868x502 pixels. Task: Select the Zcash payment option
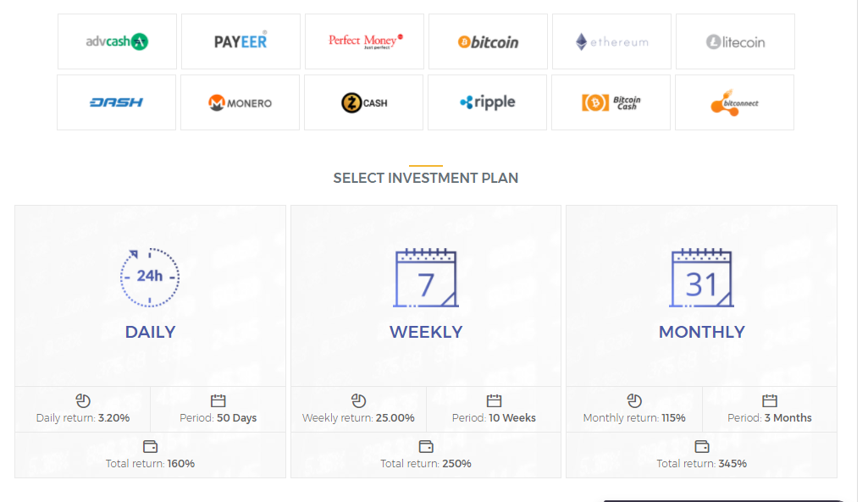tap(364, 102)
